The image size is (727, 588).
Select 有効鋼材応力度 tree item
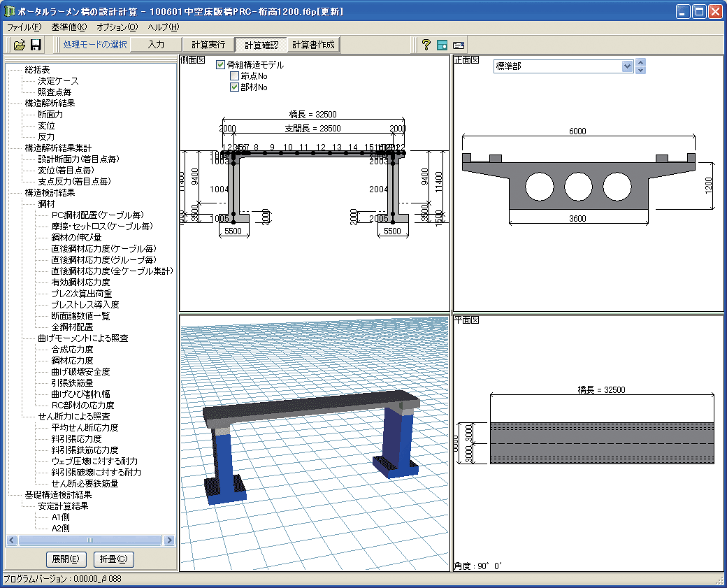tap(80, 282)
